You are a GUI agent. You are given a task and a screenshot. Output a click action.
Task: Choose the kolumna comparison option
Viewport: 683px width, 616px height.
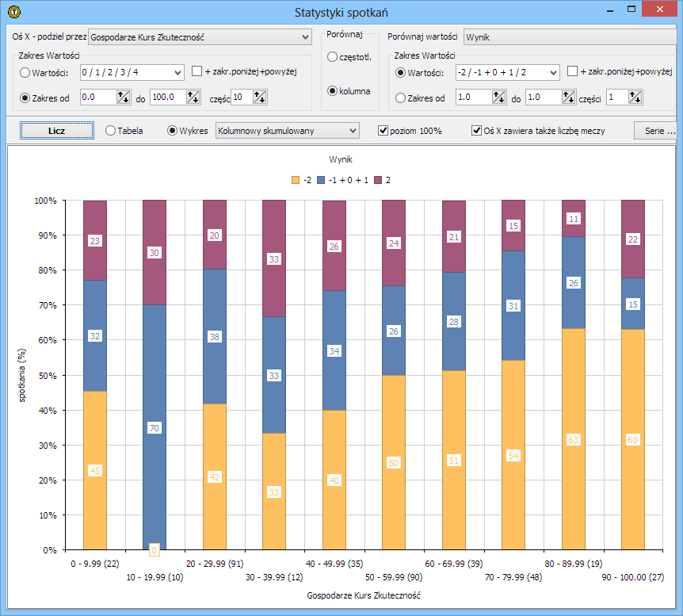coord(332,90)
